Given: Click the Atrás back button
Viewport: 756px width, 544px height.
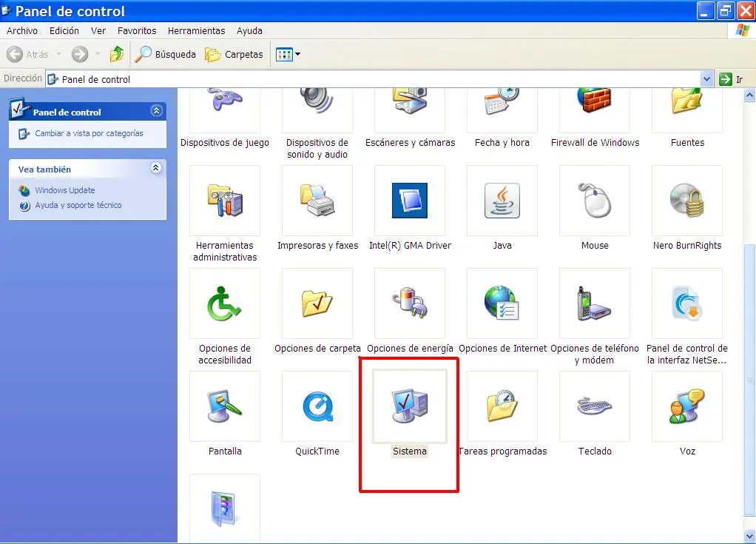Looking at the screenshot, I should [28, 54].
